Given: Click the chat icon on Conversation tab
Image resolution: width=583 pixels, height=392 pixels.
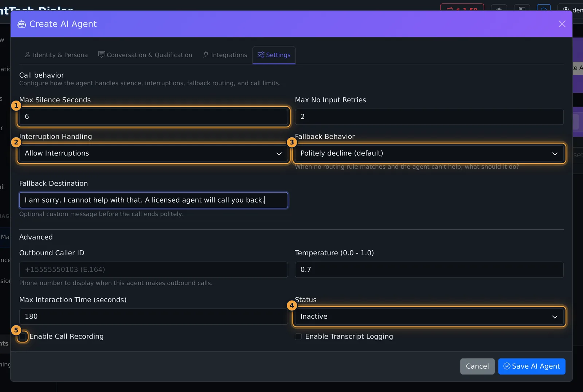Looking at the screenshot, I should [x=102, y=55].
